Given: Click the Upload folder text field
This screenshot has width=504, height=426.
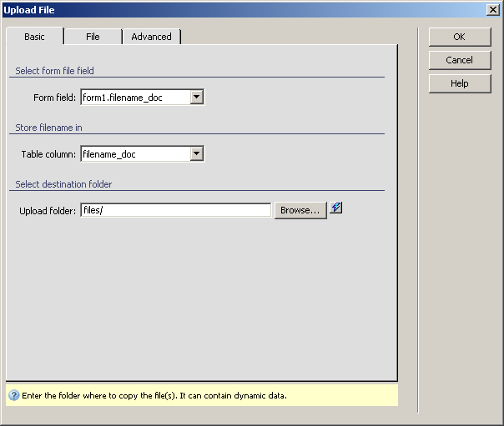Looking at the screenshot, I should (176, 210).
